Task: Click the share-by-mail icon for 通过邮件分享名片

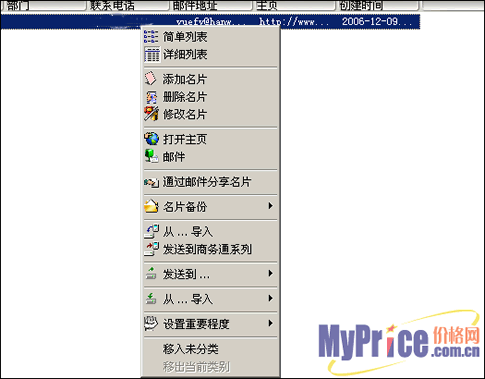Action: point(151,182)
